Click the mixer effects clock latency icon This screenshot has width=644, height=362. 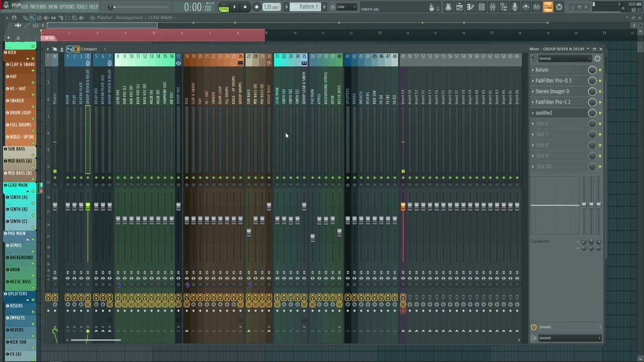597,58
